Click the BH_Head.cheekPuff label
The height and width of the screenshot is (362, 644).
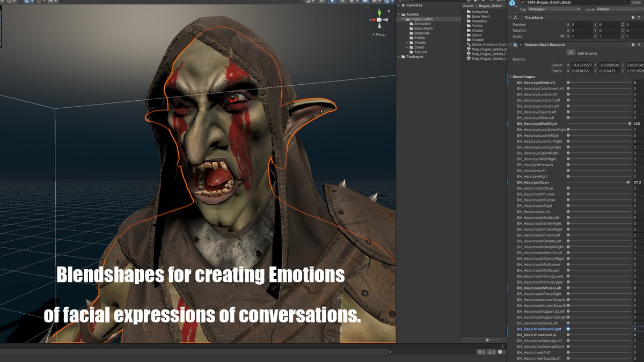point(535,352)
